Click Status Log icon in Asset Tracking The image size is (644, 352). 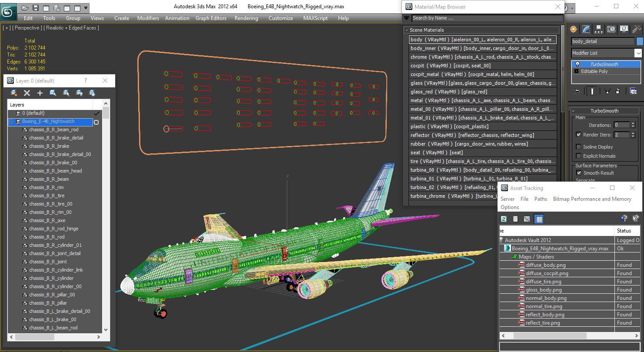coord(515,219)
